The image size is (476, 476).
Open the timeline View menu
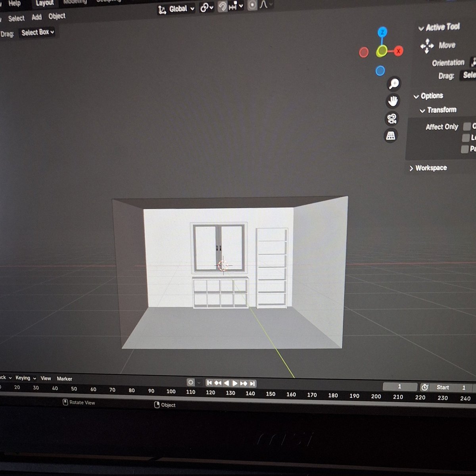point(46,378)
